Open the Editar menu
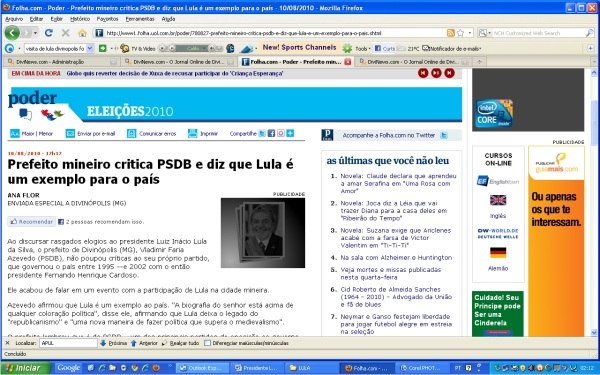 [36, 19]
